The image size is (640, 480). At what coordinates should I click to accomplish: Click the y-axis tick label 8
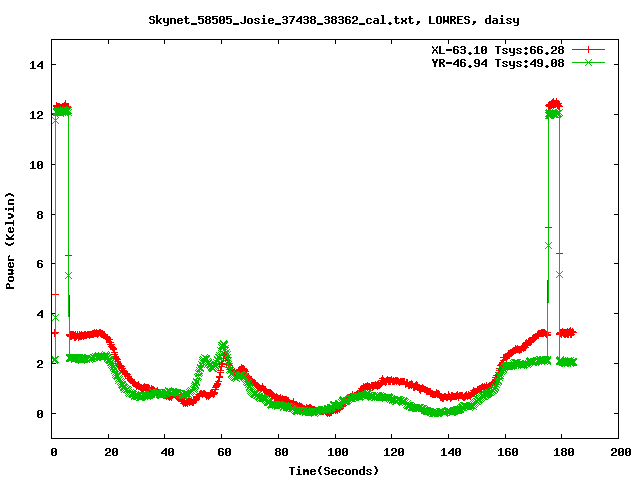[x=40, y=215]
